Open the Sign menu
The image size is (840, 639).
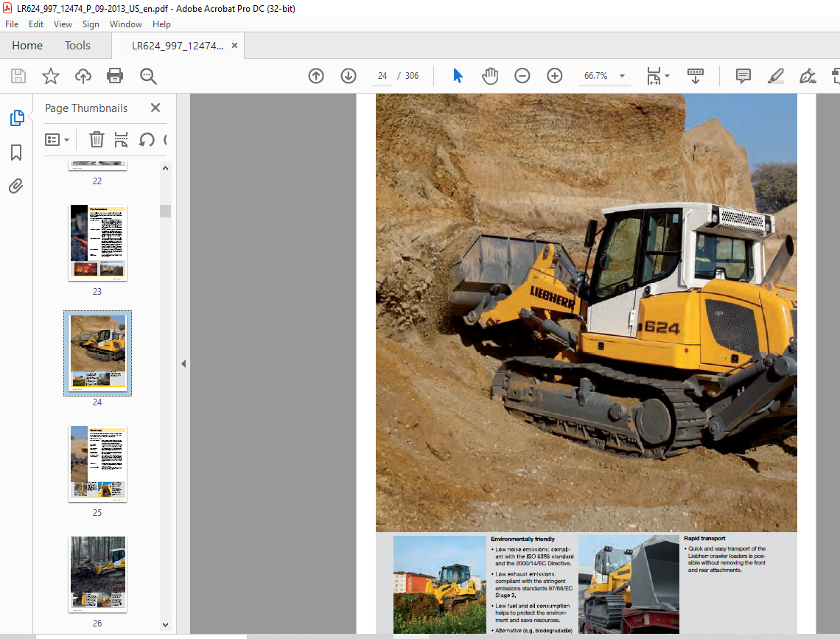[x=91, y=24]
